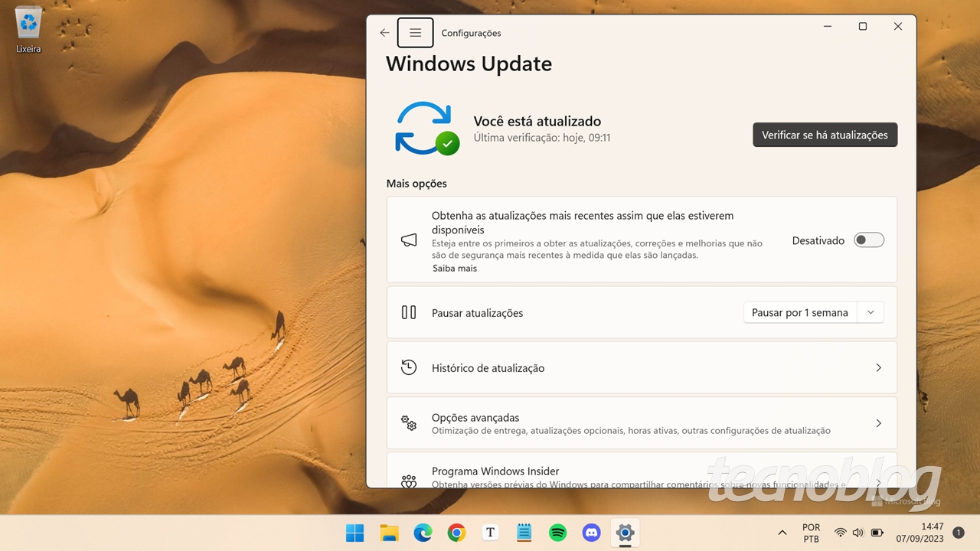Open the hamburger navigation menu
The width and height of the screenshot is (980, 551).
coord(415,33)
